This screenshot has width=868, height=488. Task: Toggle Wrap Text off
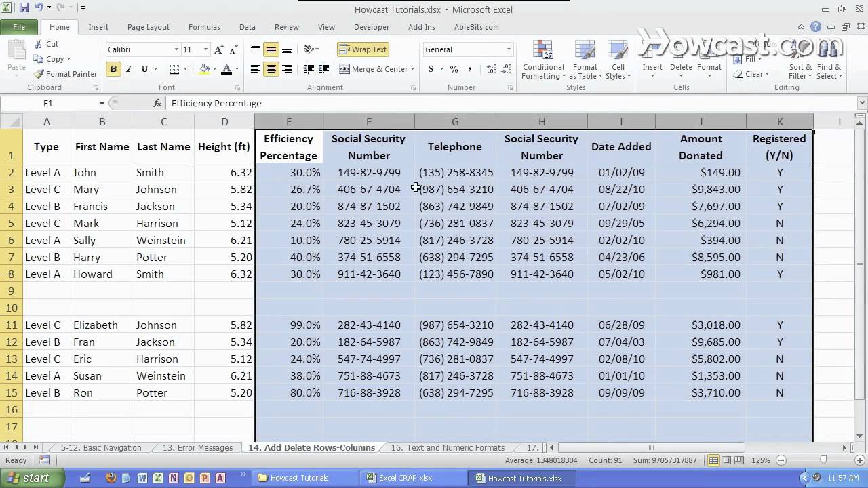click(363, 49)
